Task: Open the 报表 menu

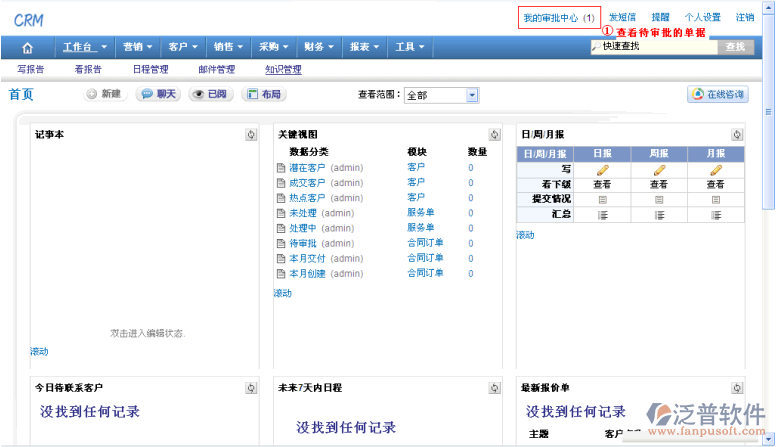Action: tap(363, 47)
